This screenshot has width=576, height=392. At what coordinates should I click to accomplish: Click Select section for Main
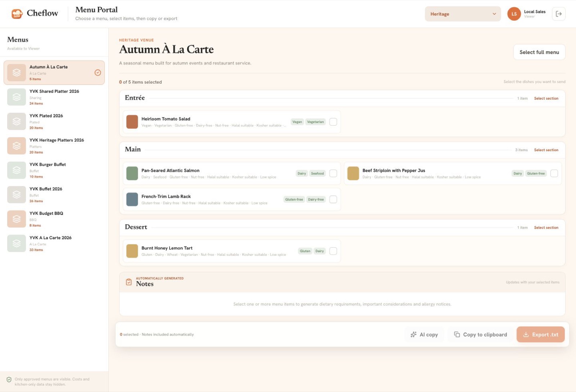pos(546,150)
